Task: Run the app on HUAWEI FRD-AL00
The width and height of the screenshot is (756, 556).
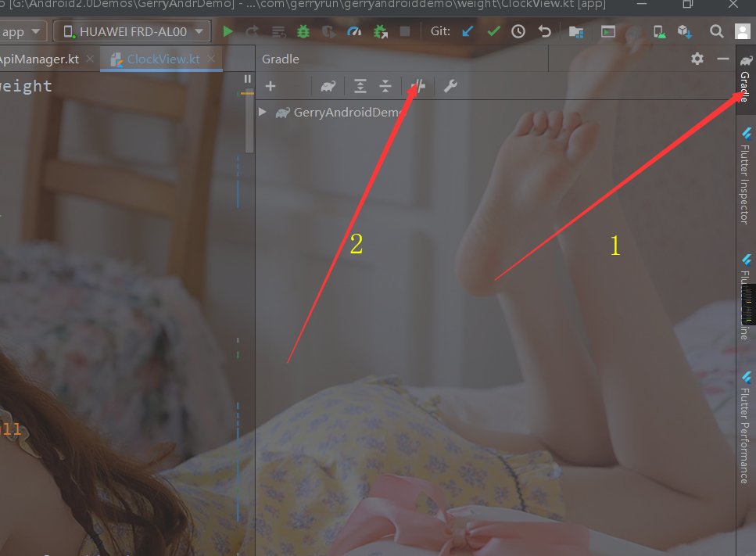Action: (228, 31)
